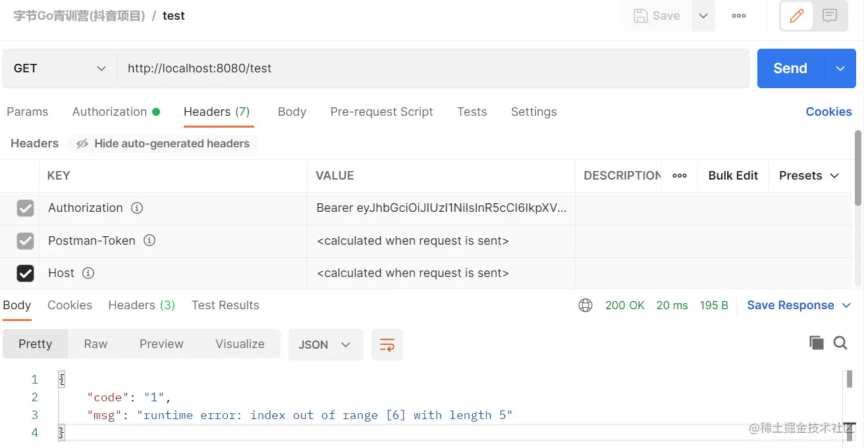Open the three-dot more actions menu

tap(739, 16)
